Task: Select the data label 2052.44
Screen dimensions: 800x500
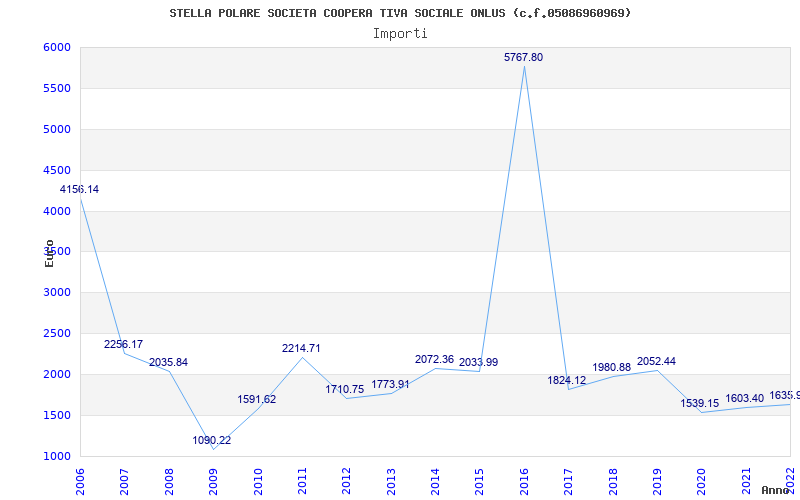Action: pyautogui.click(x=657, y=362)
